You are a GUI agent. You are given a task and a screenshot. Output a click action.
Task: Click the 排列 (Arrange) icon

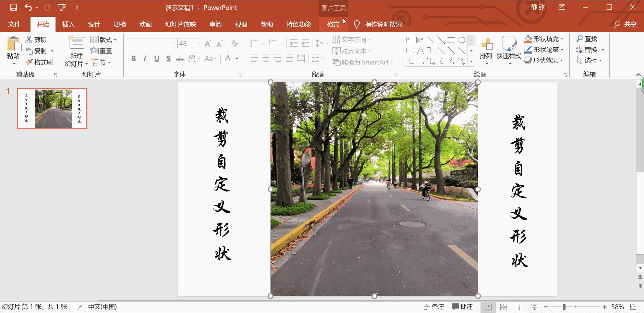point(486,50)
